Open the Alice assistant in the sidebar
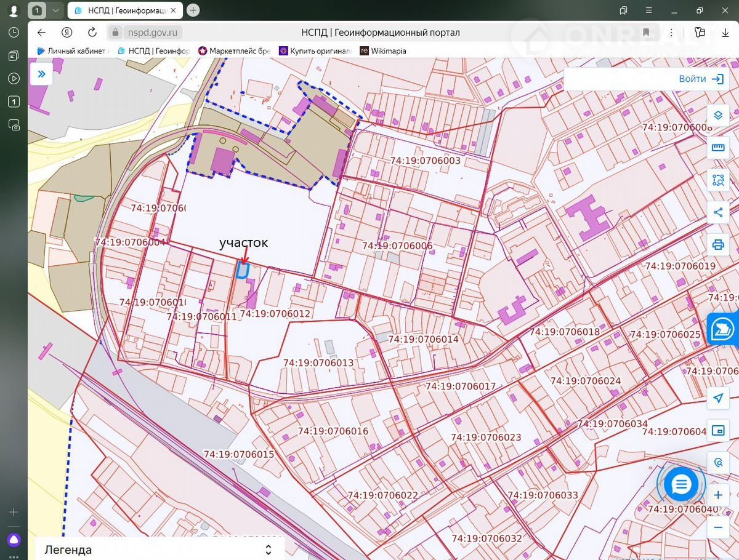Viewport: 739px width, 560px height. 14,540
